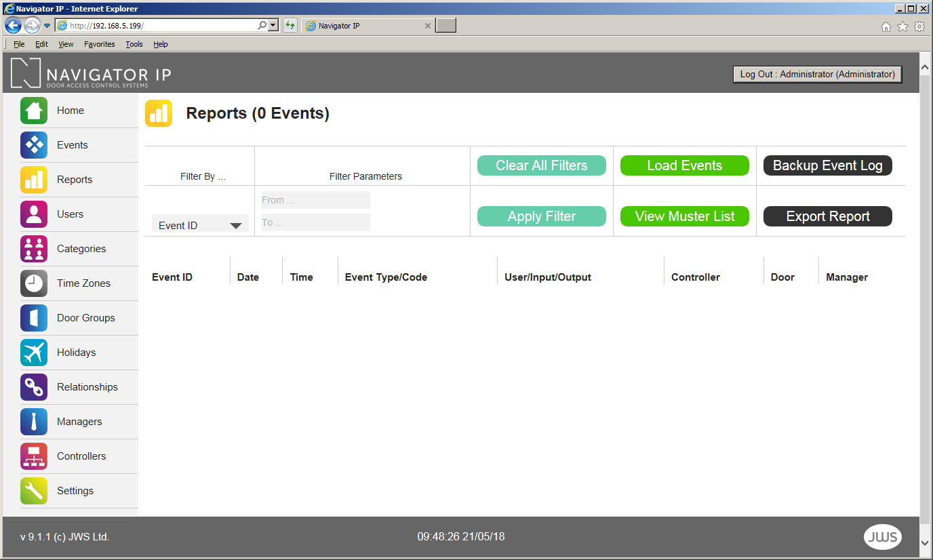933x560 pixels.
Task: Open the Tools menu
Action: pos(134,44)
